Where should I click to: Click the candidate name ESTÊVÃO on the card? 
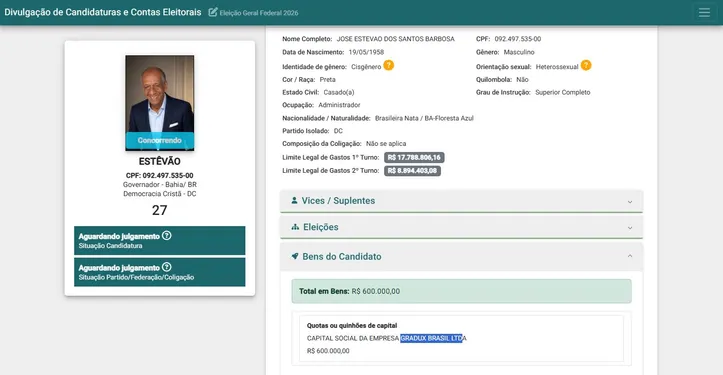click(x=160, y=161)
